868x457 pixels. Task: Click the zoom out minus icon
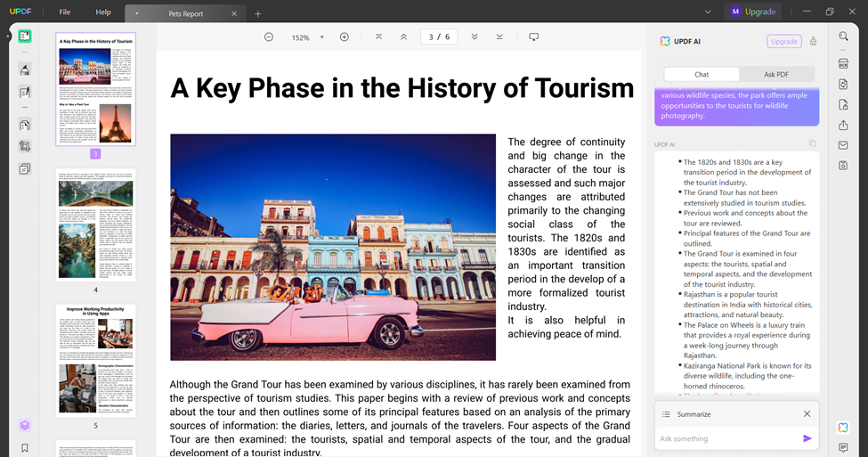coord(269,37)
